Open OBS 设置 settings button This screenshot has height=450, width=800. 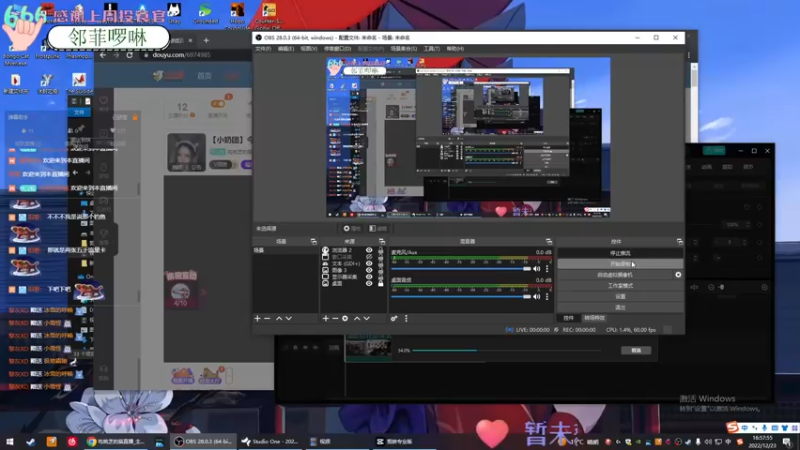620,296
